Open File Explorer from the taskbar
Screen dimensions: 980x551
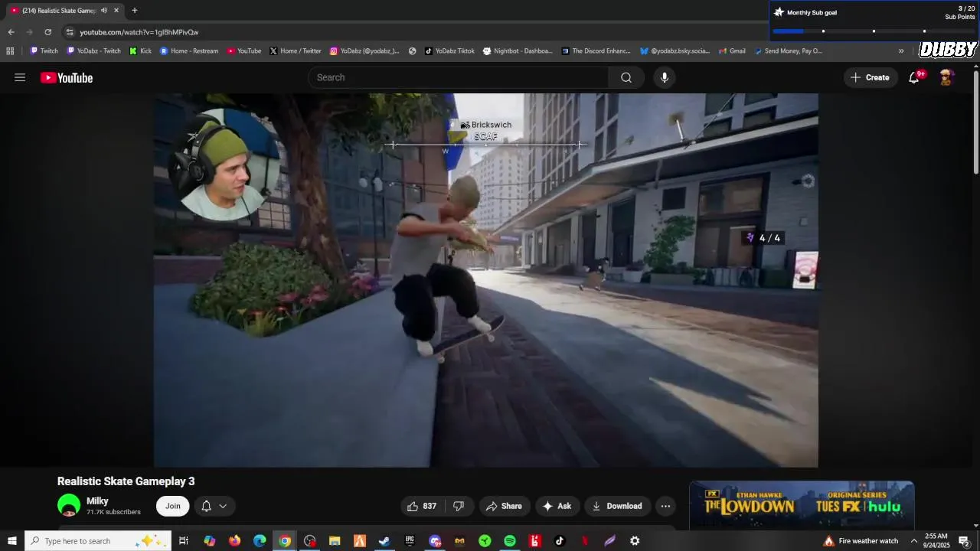tap(335, 541)
